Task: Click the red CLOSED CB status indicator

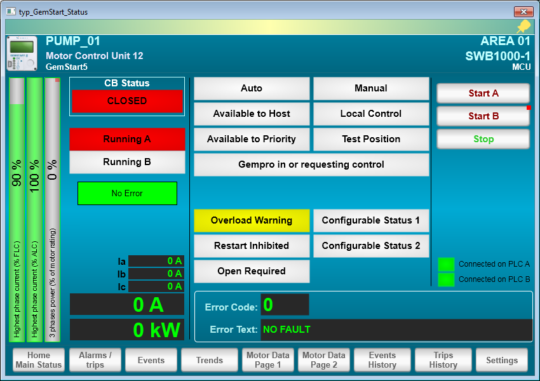Action: 127,101
